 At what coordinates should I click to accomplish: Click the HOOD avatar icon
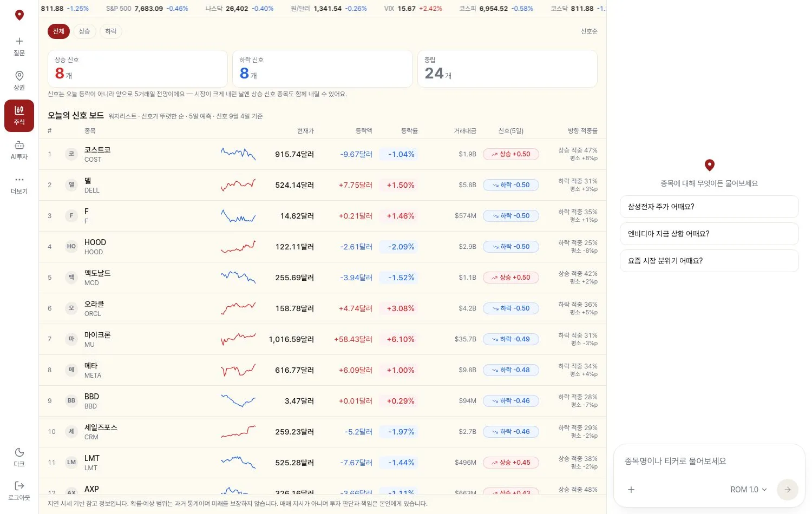point(71,247)
